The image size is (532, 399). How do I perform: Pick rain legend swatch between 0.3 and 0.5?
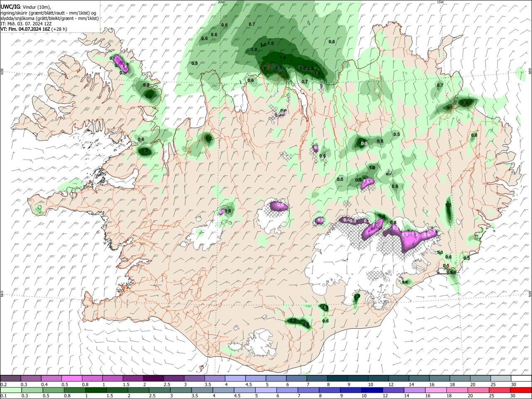click(32, 390)
